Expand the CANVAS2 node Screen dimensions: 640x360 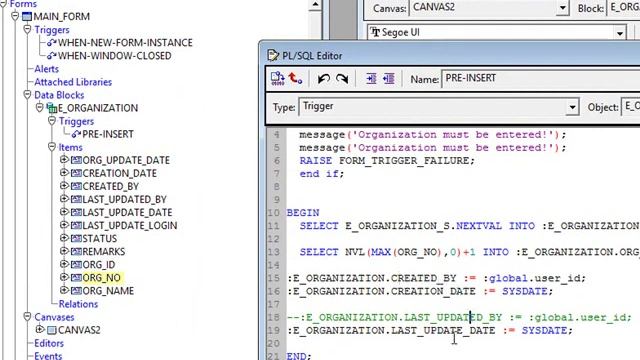pos(40,329)
